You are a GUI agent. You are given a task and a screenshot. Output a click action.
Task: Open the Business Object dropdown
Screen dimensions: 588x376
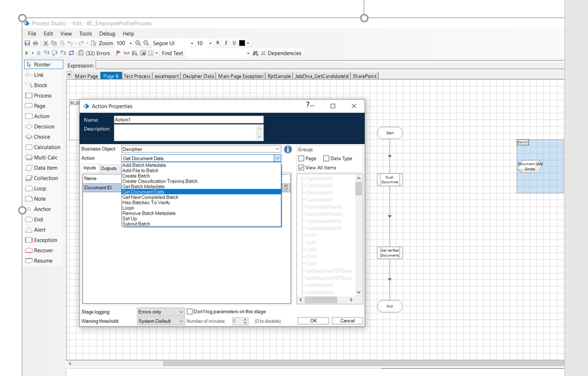(277, 149)
